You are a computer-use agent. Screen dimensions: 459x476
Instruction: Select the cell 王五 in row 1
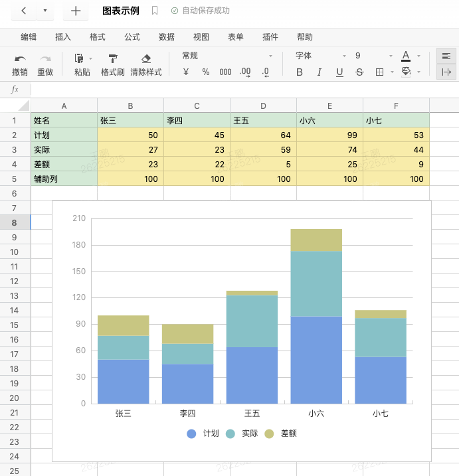(263, 121)
